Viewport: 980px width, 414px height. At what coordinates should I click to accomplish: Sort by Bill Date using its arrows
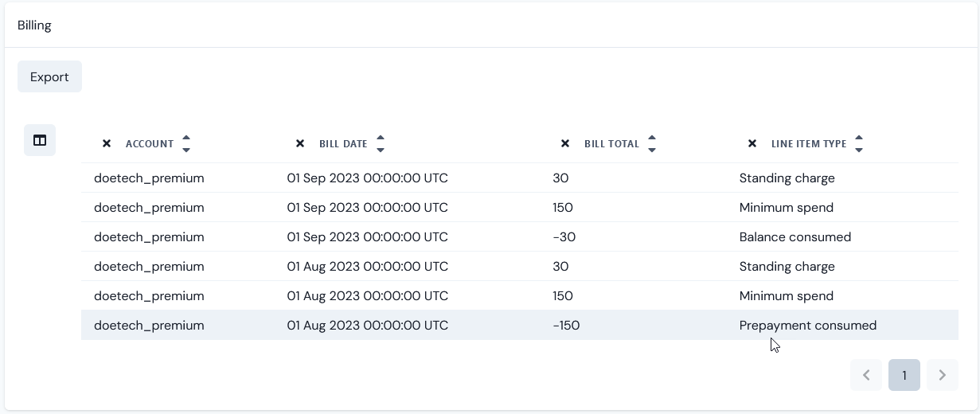pyautogui.click(x=381, y=144)
